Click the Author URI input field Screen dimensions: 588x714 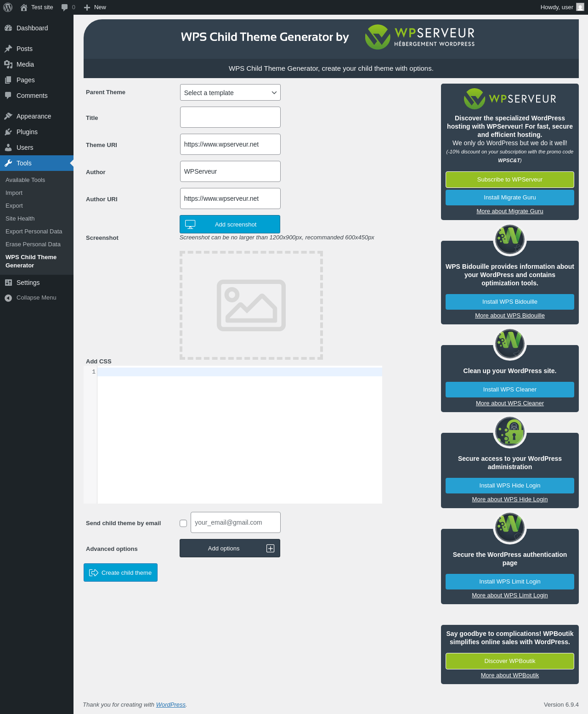(230, 198)
